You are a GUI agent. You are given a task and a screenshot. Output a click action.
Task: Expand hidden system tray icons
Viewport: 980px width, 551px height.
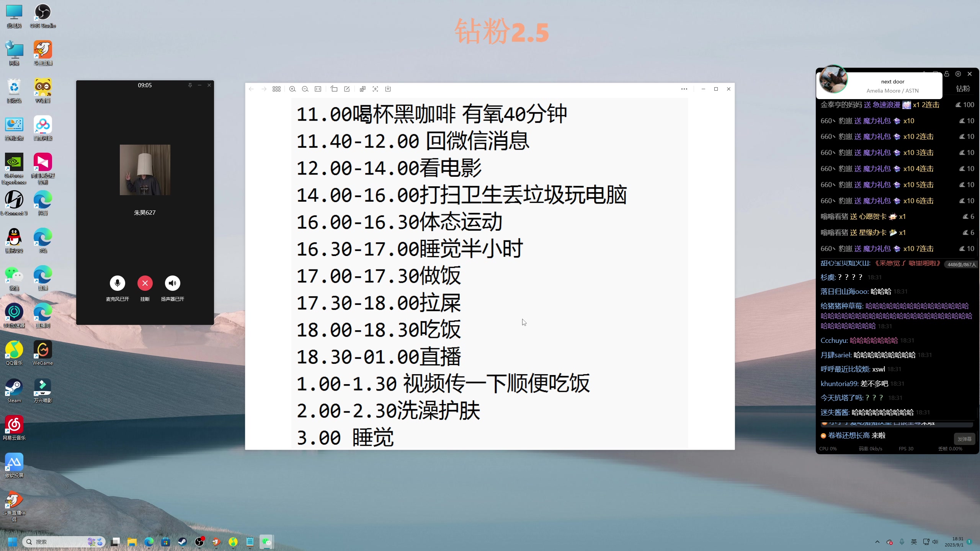(877, 542)
